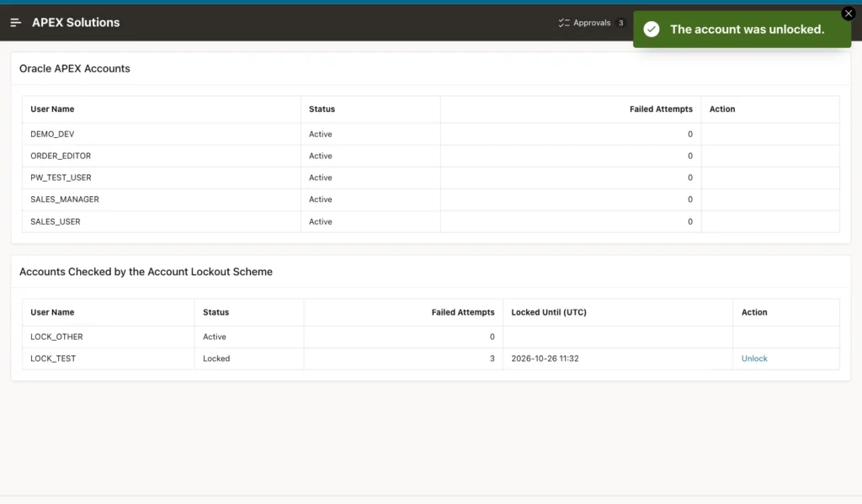862x504 pixels.
Task: Click 'The account was unlocked.' message text
Action: coord(748,29)
